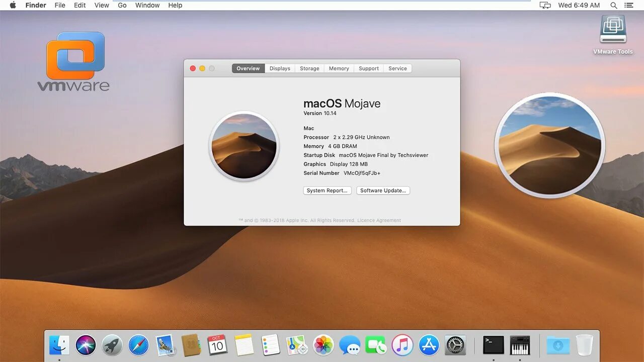This screenshot has height=362, width=644.
Task: Open Messages chat bubble in Dock
Action: coord(350,345)
